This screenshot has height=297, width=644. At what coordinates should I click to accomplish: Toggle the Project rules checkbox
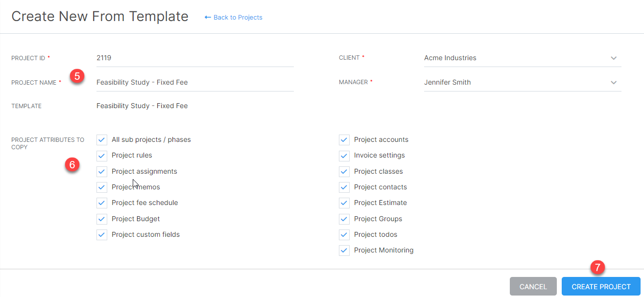click(x=101, y=156)
